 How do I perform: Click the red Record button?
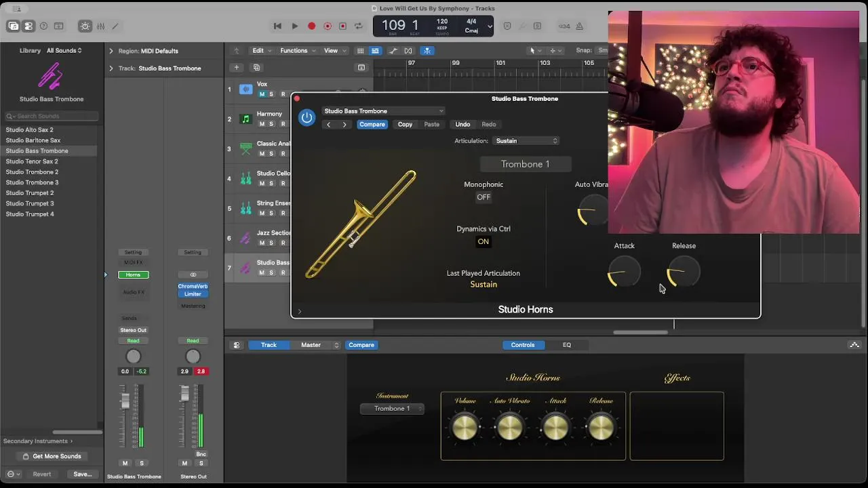311,26
